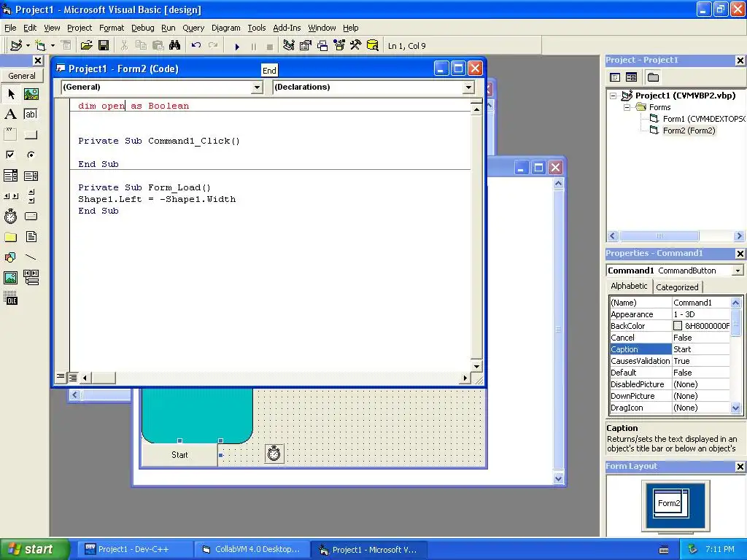
Task: Select the CommandButton tool
Action: 31,135
